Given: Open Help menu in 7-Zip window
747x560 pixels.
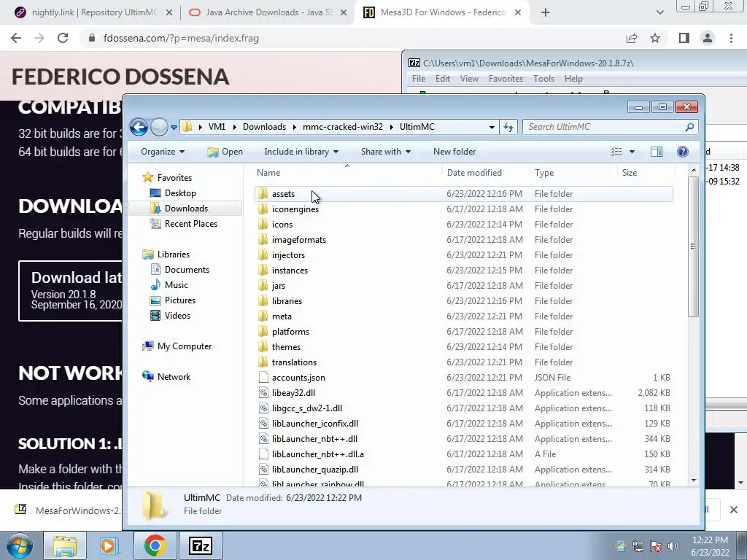Looking at the screenshot, I should pos(573,79).
